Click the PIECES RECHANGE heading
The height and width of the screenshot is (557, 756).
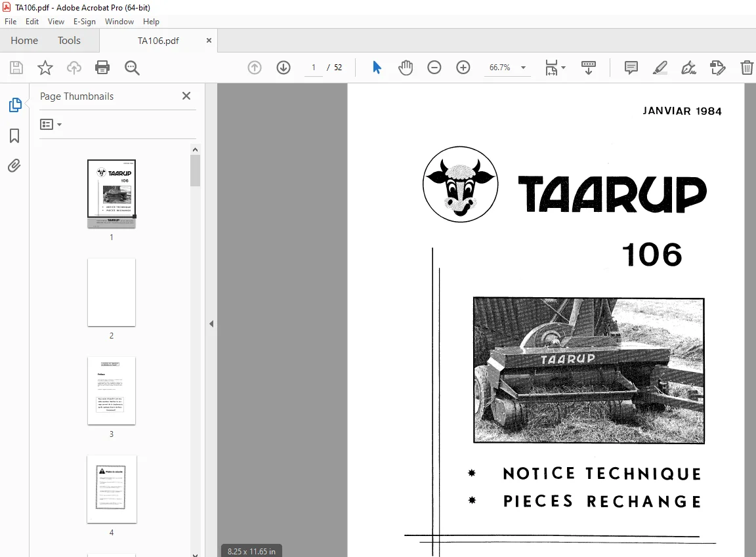(602, 501)
